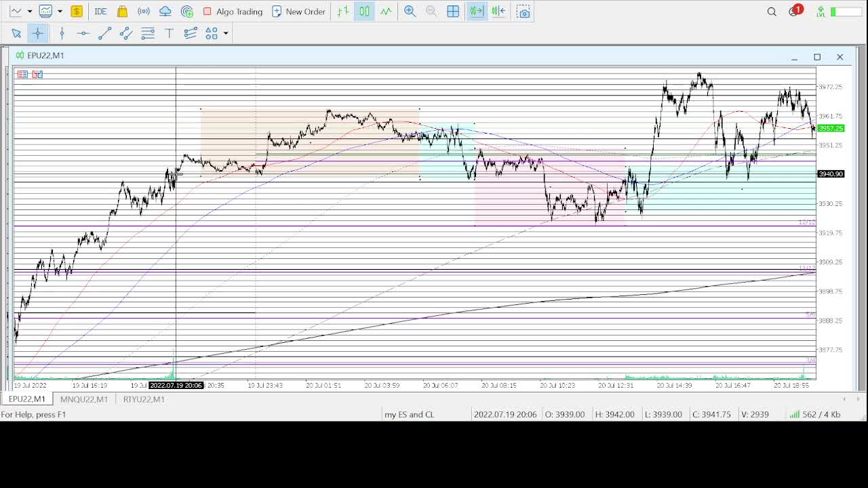This screenshot has height=488, width=868.
Task: Switch to the RTYU22,M1 chart tab
Action: click(144, 399)
